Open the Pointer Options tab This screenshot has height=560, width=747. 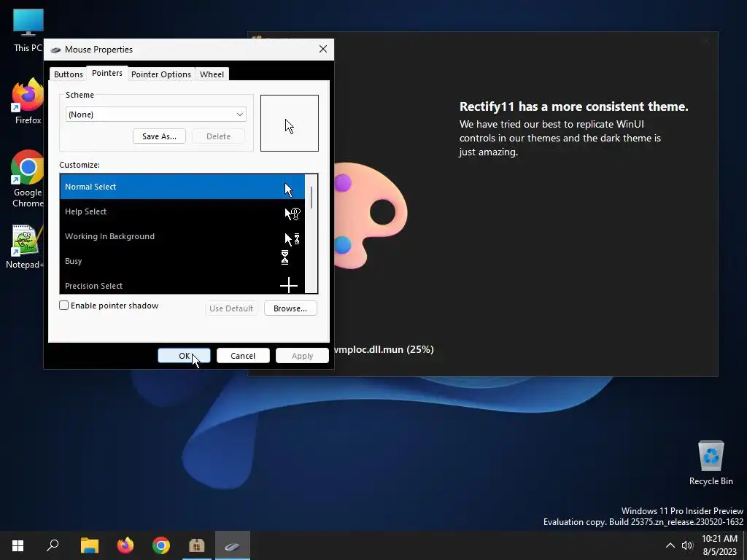click(161, 74)
